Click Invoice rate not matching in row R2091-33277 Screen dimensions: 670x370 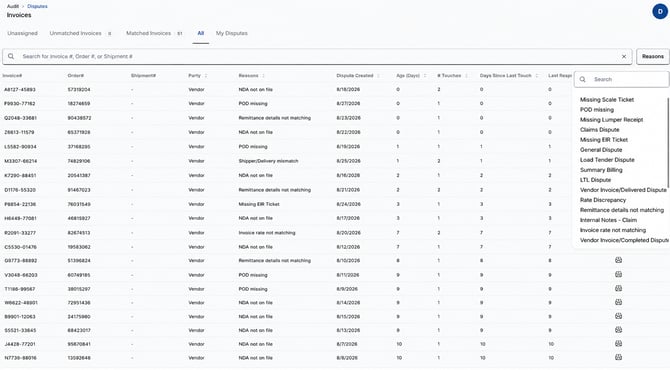[267, 233]
